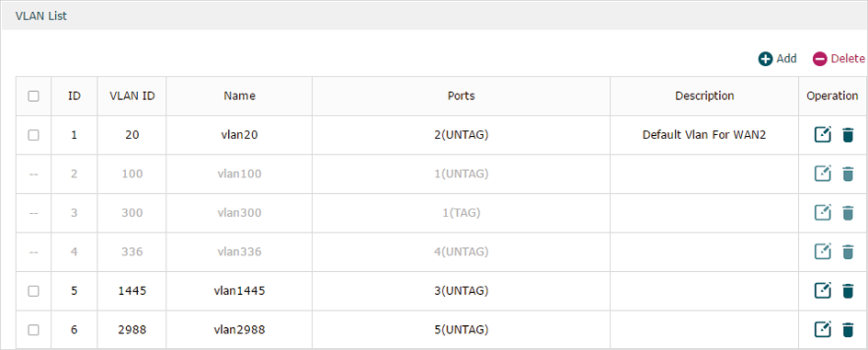The width and height of the screenshot is (868, 350).
Task: Check the box for vlan20 row
Action: click(x=33, y=135)
